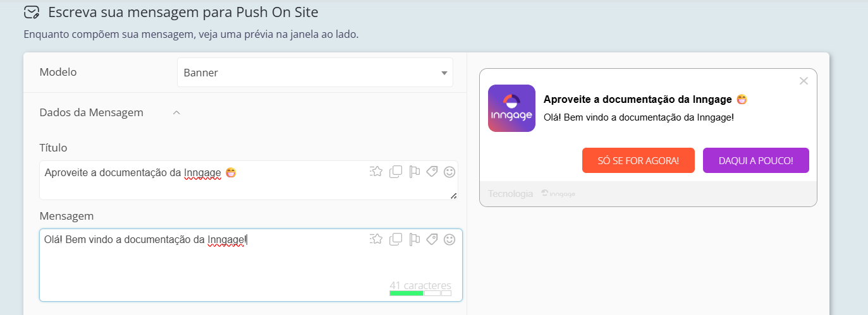Click into the Título text area
The height and width of the screenshot is (315, 868).
[x=248, y=181]
